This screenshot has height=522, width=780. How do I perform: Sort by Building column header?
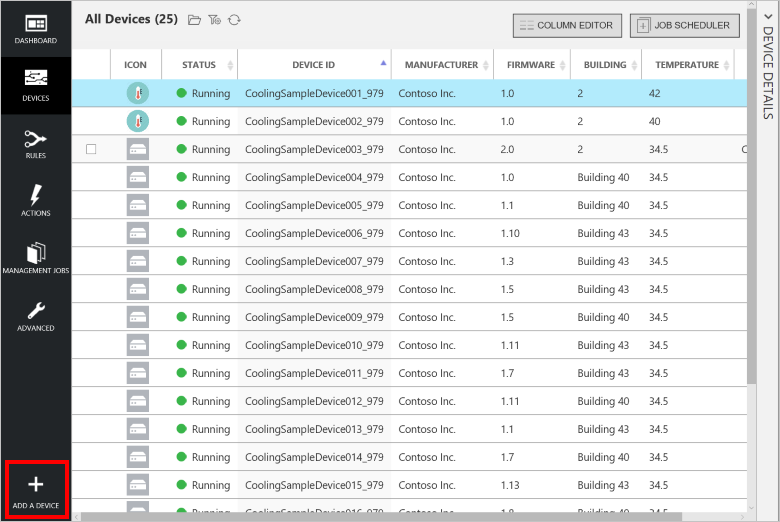point(605,65)
